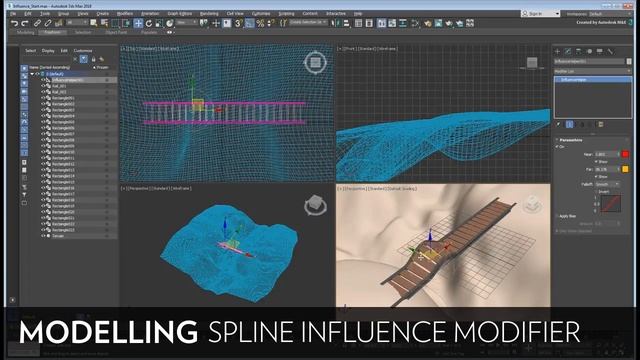Open the Graph Editors menu

[x=180, y=13]
